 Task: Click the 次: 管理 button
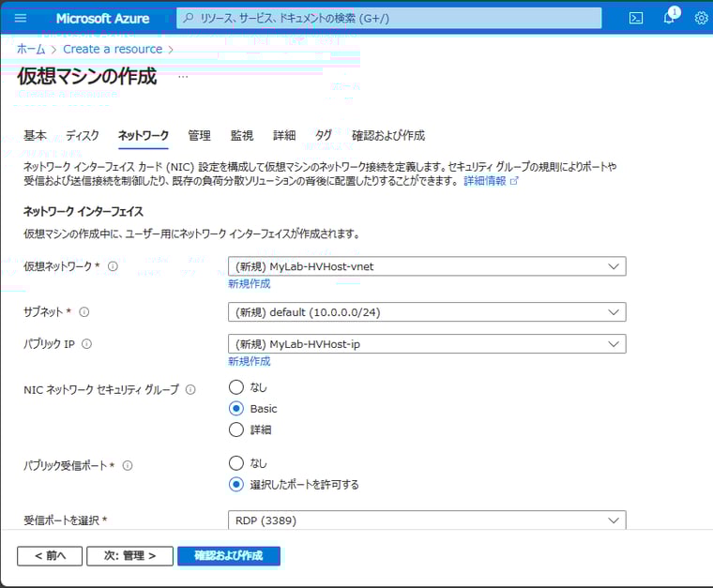click(129, 556)
